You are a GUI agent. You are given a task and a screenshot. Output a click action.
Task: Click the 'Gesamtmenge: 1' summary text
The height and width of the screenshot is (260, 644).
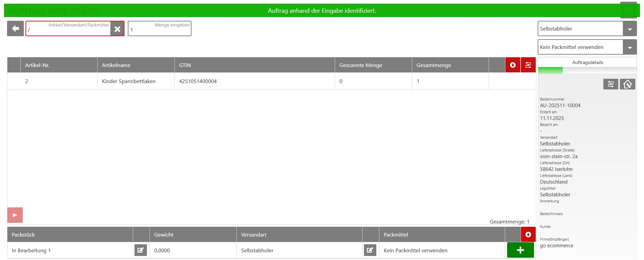tap(509, 222)
